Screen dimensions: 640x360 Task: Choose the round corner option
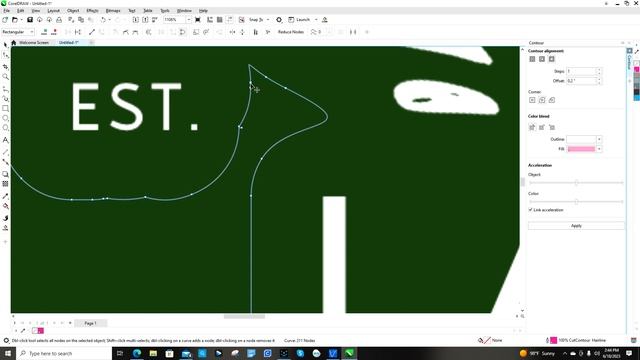point(542,100)
